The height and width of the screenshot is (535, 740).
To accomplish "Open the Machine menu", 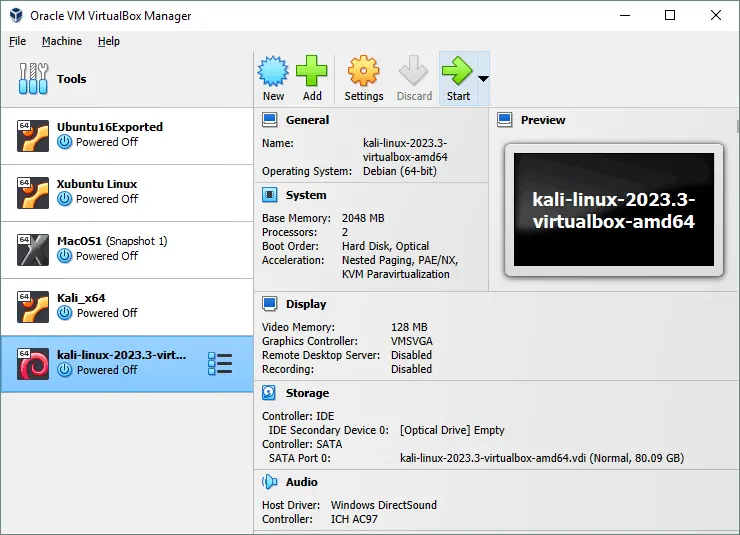I will pyautogui.click(x=62, y=42).
